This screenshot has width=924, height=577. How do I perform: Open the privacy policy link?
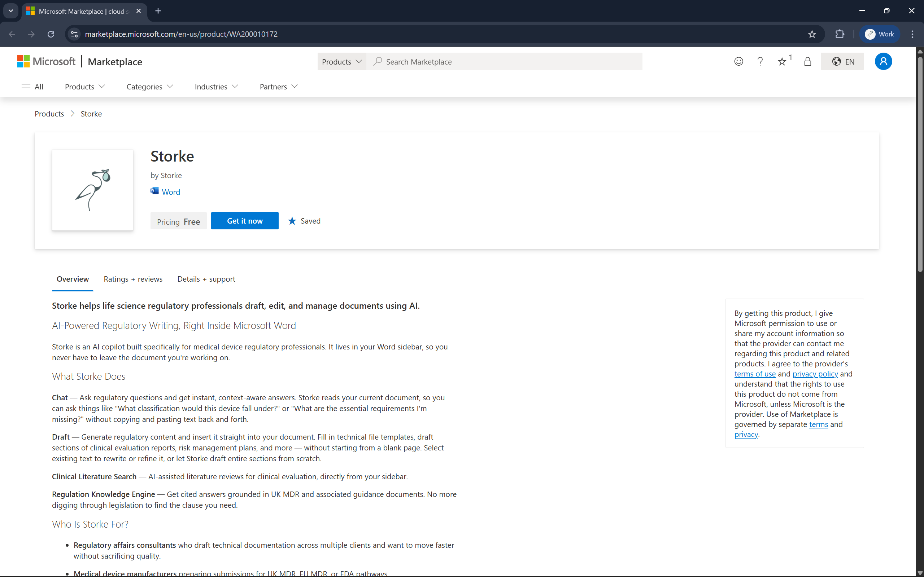click(815, 374)
